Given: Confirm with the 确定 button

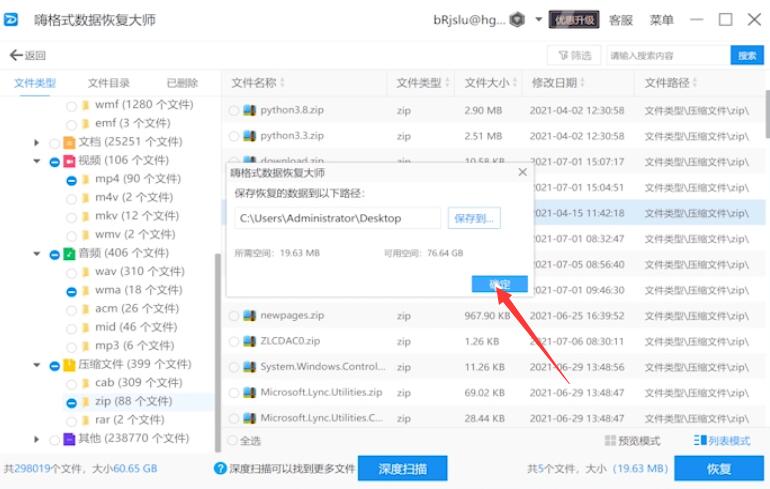Looking at the screenshot, I should click(x=499, y=284).
